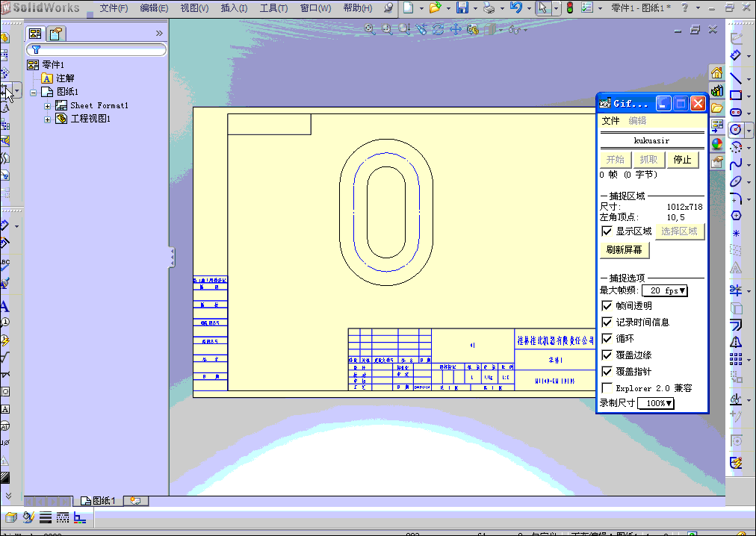Viewport: 756px width, 536px height.
Task: Open the 视图(V) menu
Action: 195,8
